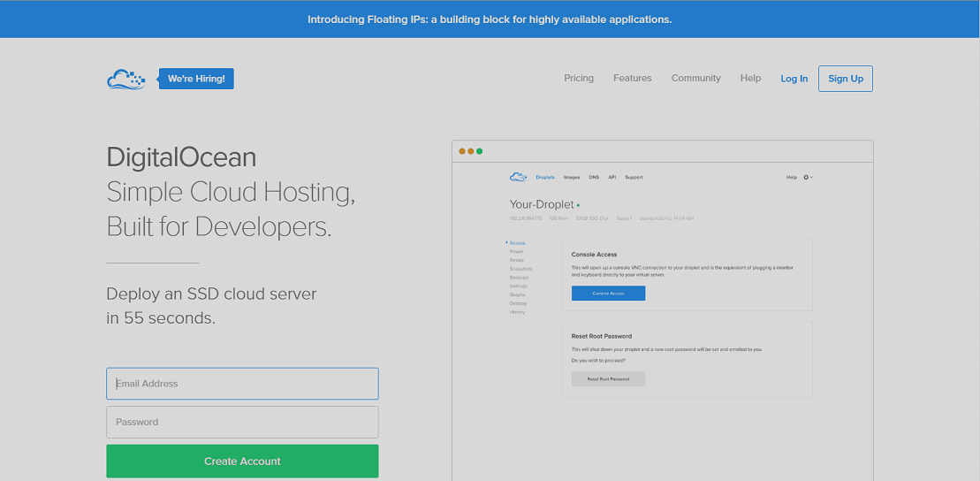This screenshot has width=980, height=481.
Task: Go to the Features page
Action: coord(633,78)
